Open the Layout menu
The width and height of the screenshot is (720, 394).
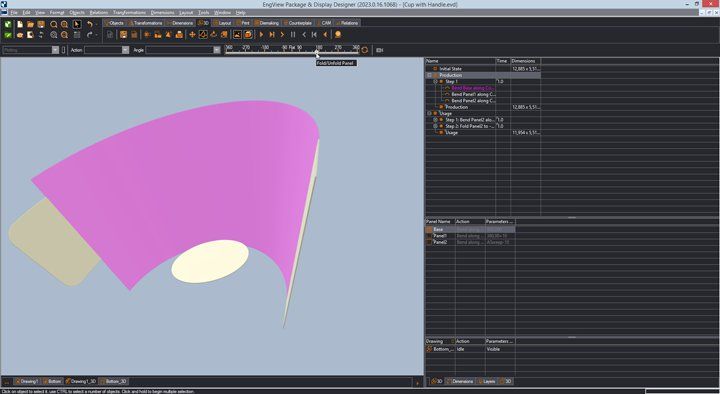(186, 12)
